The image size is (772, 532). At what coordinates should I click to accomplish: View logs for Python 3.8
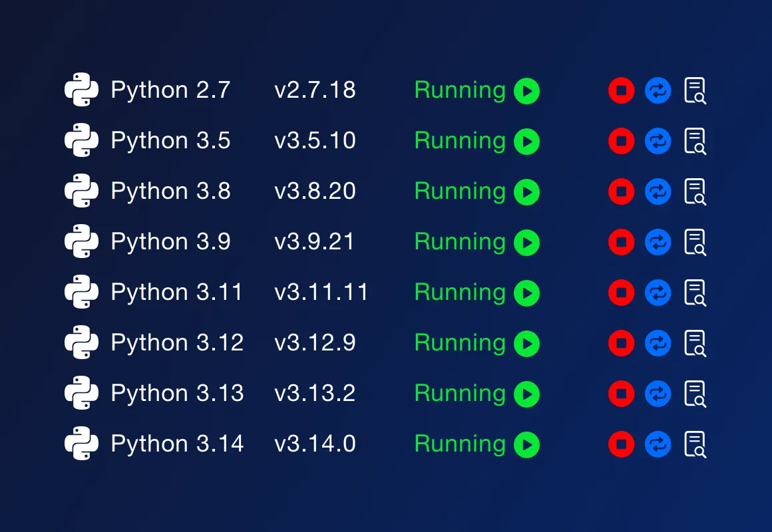pyautogui.click(x=695, y=192)
